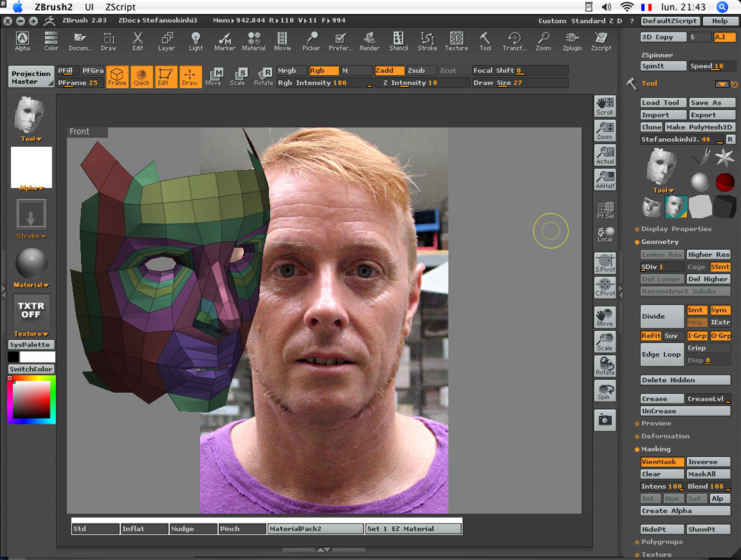
Task: Pick a color in the color picker square
Action: [31, 400]
